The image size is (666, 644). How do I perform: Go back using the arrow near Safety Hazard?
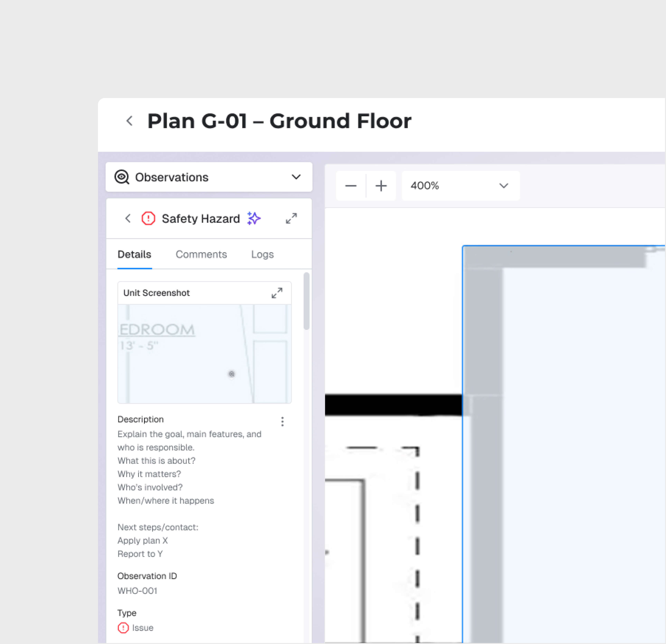point(128,219)
